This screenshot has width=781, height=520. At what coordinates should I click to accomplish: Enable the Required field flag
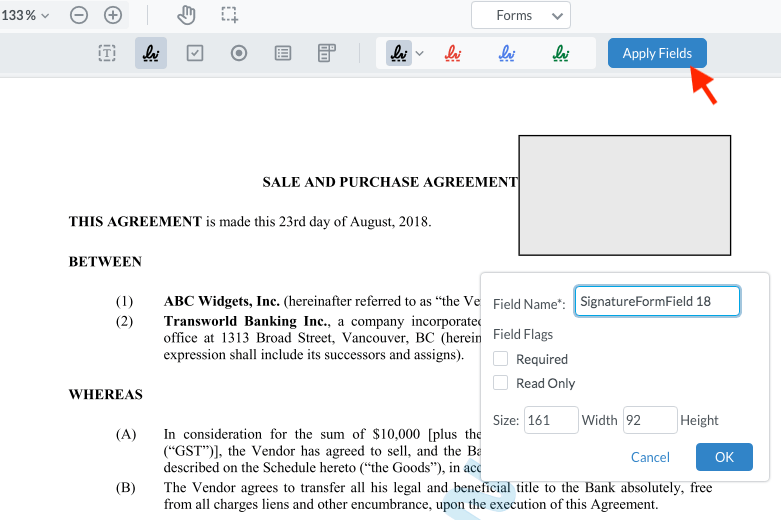[x=501, y=359]
